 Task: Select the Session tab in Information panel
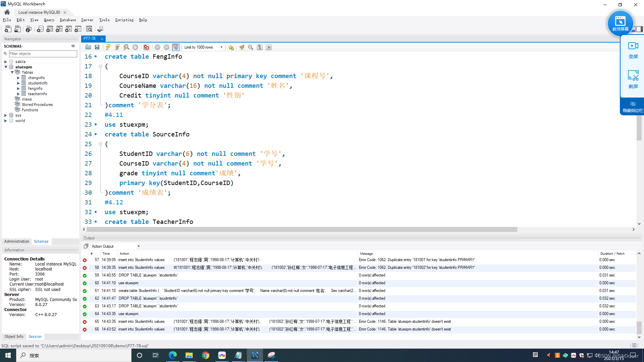(x=35, y=337)
